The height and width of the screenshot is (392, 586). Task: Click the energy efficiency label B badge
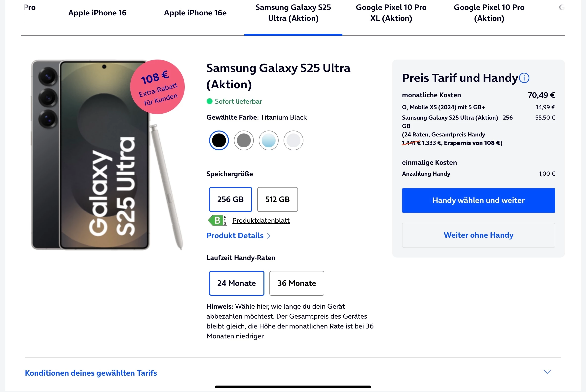pos(217,220)
